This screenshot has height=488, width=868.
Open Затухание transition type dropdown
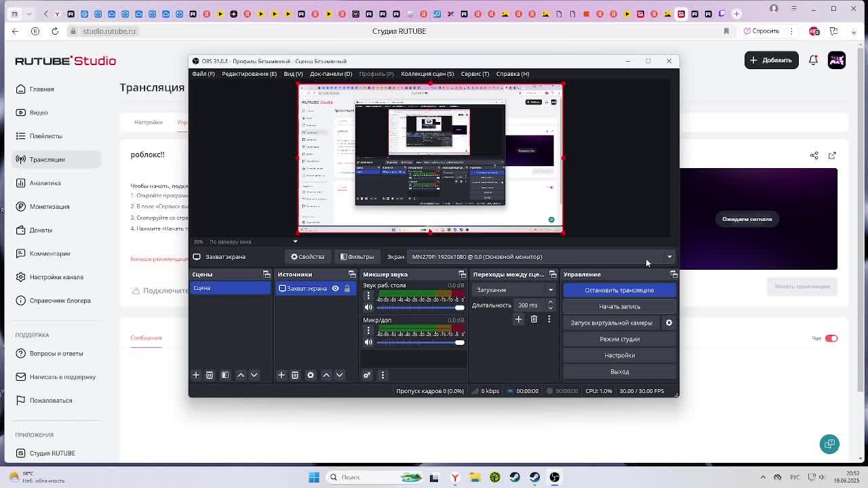click(514, 290)
